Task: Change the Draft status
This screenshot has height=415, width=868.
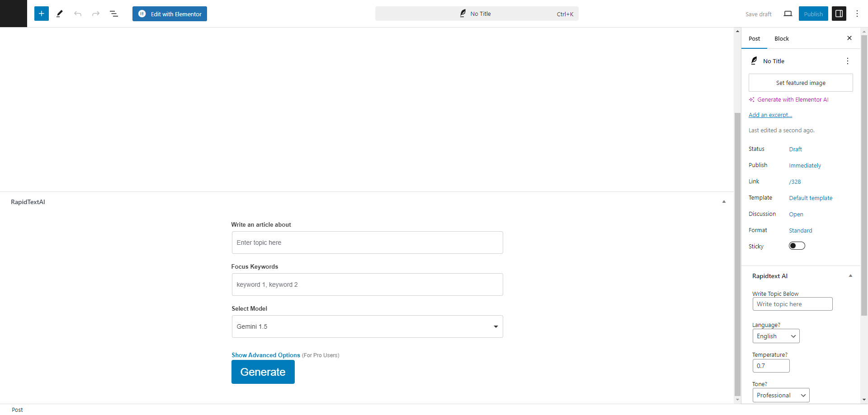Action: click(795, 149)
